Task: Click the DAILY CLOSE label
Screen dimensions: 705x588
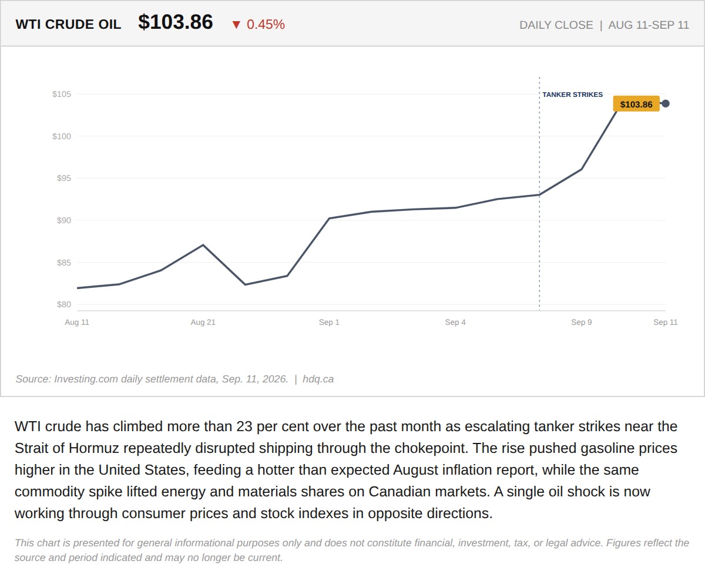Action: 556,25
